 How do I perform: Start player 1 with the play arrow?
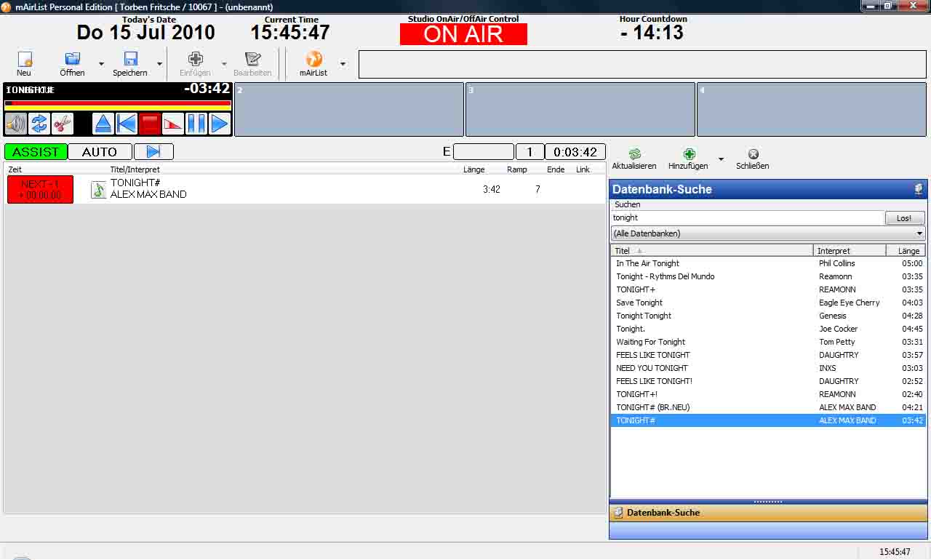(220, 124)
